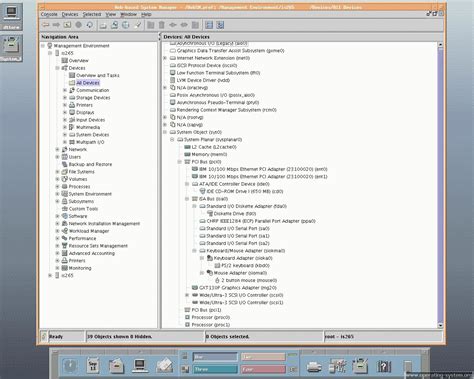
Task: Open the printer icon on the CDE front panel
Action: pos(314,367)
